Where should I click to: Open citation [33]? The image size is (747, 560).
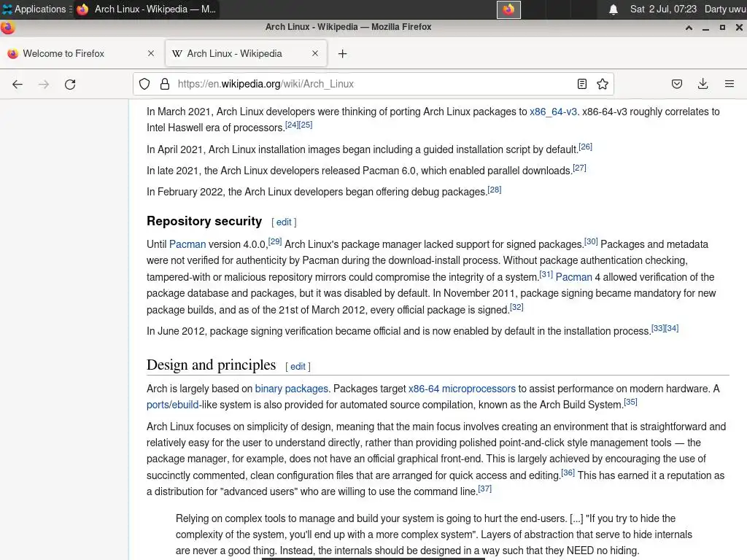pos(658,328)
